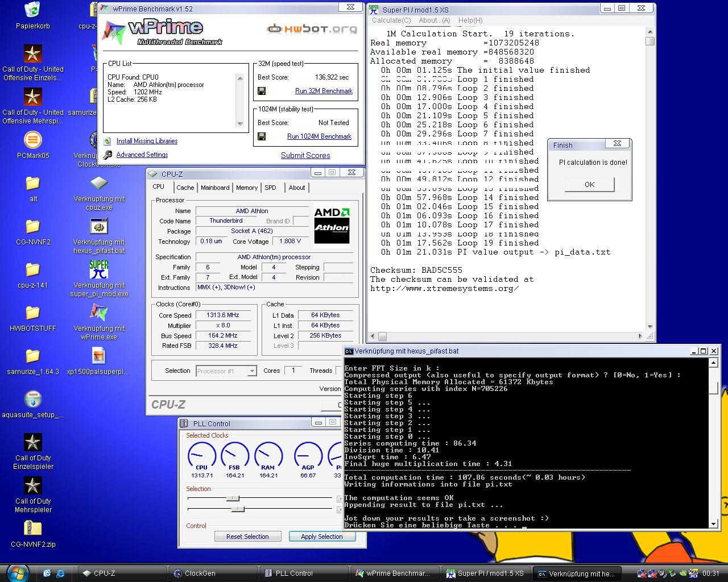Open the cpu-z-141 folder
The image size is (728, 582).
[x=32, y=269]
